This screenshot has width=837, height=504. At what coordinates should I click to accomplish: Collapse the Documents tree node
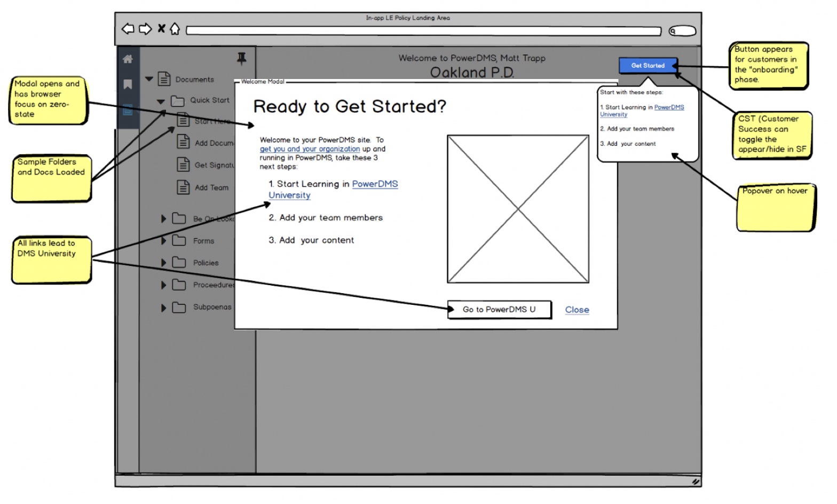149,79
